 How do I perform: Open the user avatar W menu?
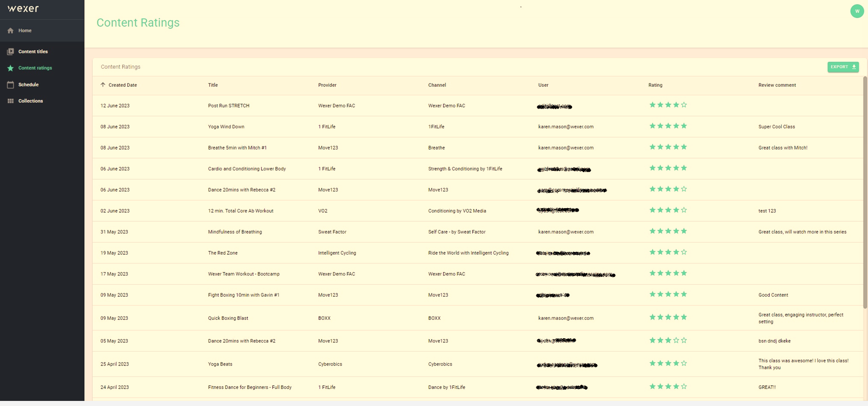[857, 11]
